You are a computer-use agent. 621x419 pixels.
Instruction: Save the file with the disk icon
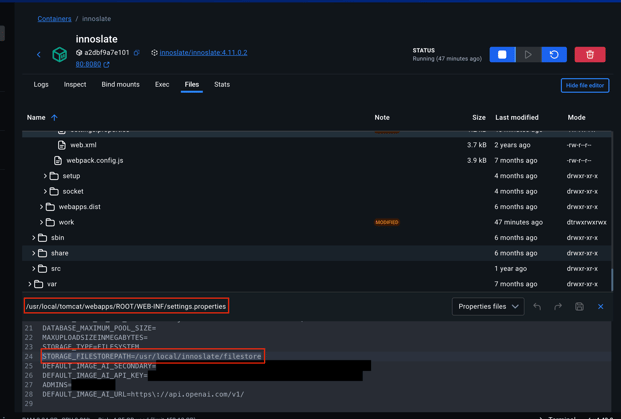point(579,307)
